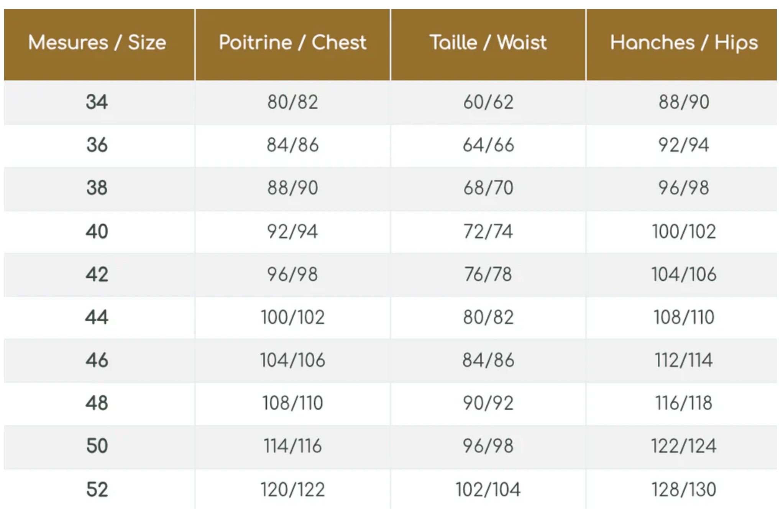This screenshot has height=532, width=783.
Task: Click the Mesures / Size header
Action: pos(97,43)
